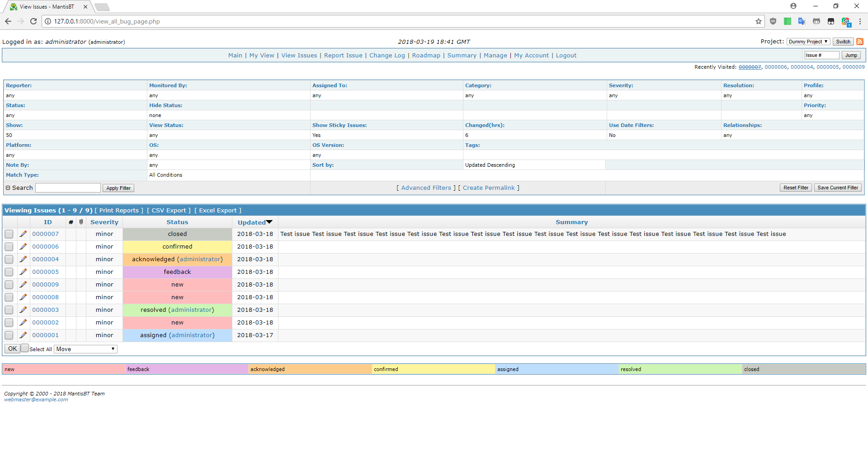
Task: Go to the Roadmap menu item
Action: tap(426, 56)
